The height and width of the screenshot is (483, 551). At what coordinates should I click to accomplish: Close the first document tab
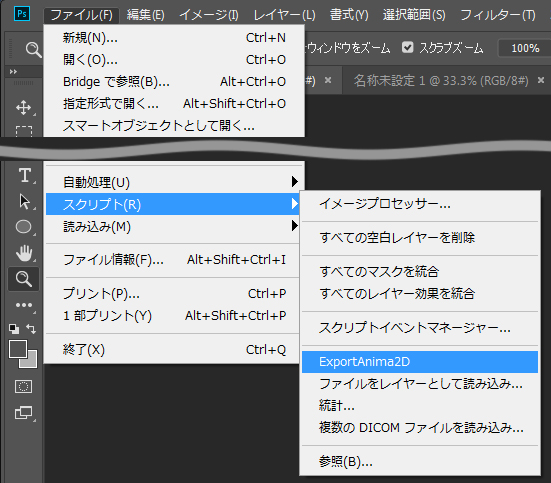(328, 80)
